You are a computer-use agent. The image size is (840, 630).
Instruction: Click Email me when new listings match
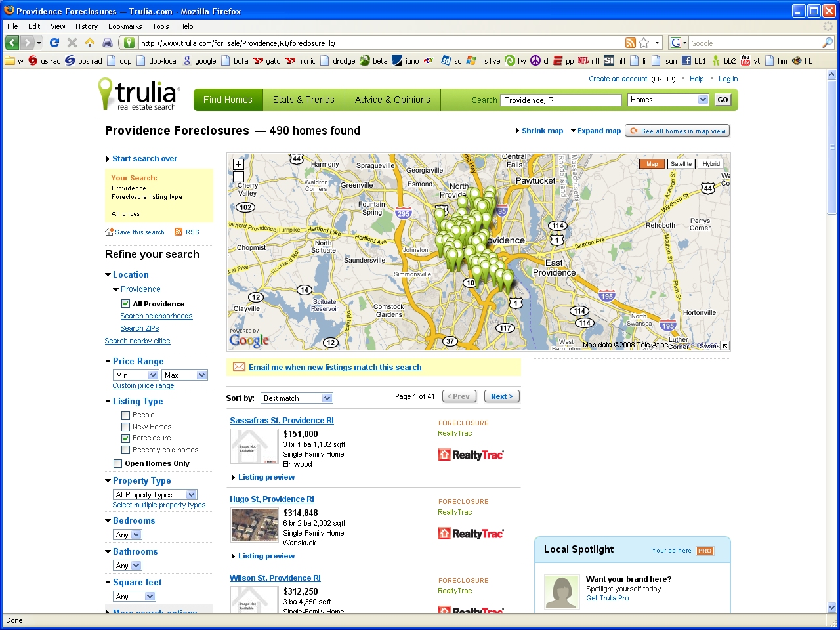335,367
